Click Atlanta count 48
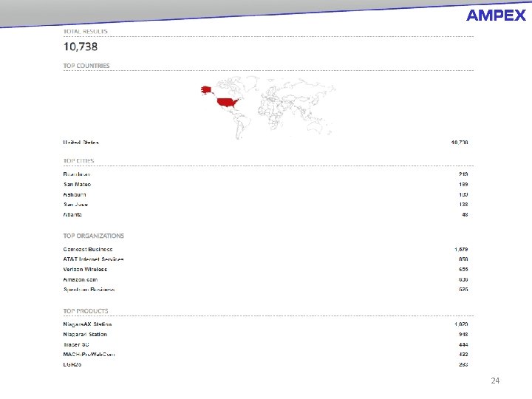Viewport: 532px width, 399px height. 465,214
